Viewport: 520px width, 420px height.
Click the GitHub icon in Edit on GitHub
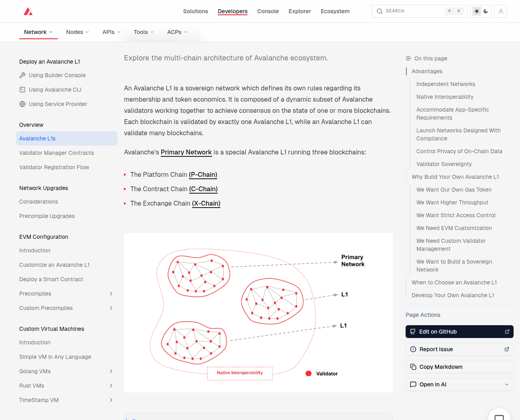click(x=413, y=332)
